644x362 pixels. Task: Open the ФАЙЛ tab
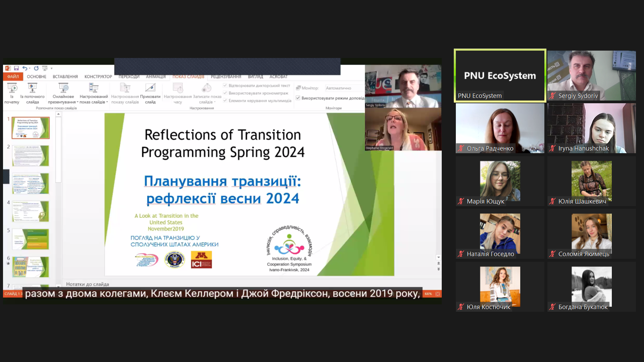point(13,77)
